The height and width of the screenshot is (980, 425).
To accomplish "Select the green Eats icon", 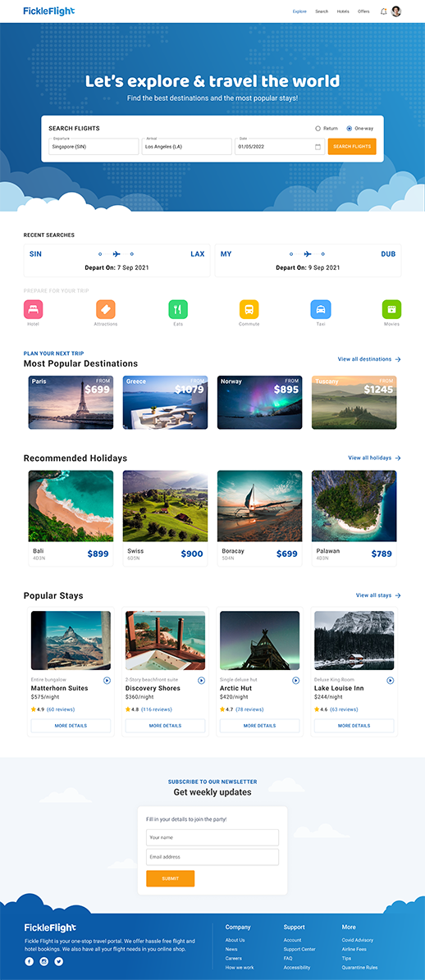I will pyautogui.click(x=178, y=309).
